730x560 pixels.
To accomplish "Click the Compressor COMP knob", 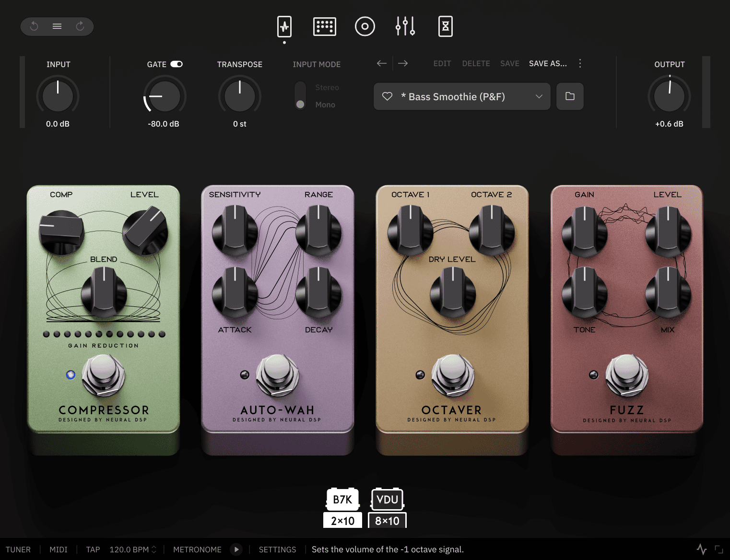I will coord(61,232).
